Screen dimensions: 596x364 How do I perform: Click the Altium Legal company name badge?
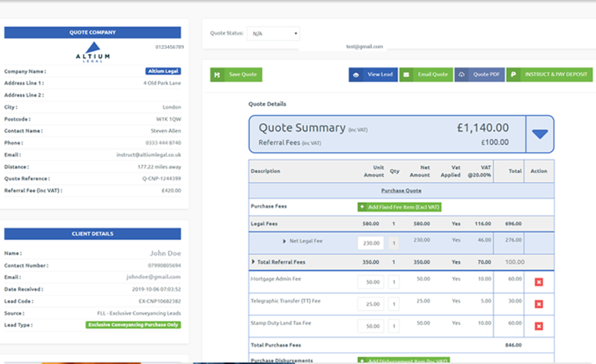pos(163,71)
